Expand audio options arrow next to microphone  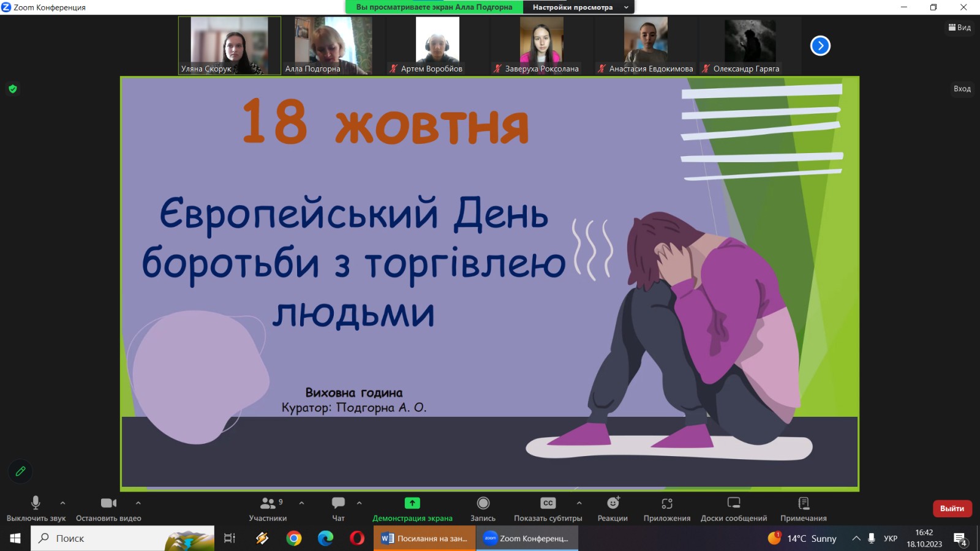pos(62,503)
